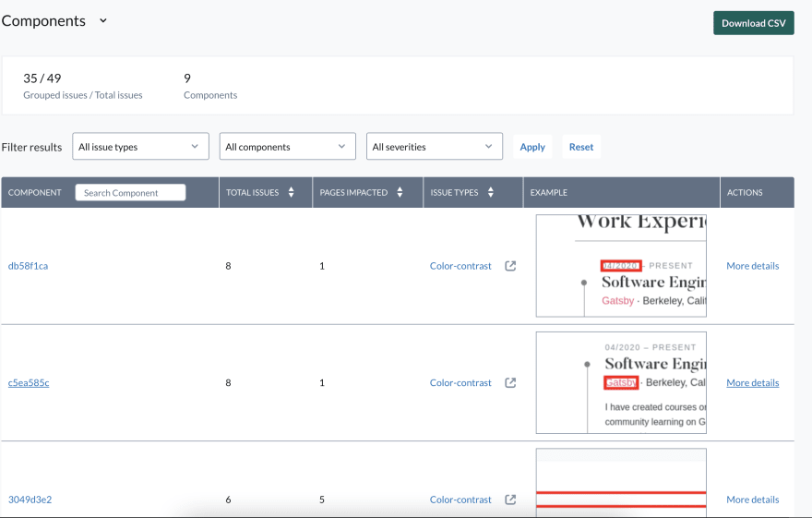Screen dimensions: 812x518
Task: Open db58f1ca example thumbnail
Action: (x=621, y=266)
